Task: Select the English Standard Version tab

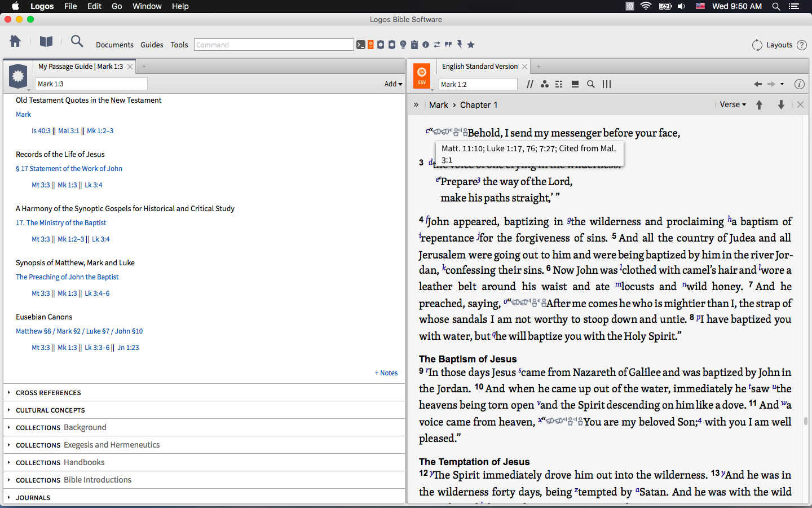Action: tap(480, 66)
